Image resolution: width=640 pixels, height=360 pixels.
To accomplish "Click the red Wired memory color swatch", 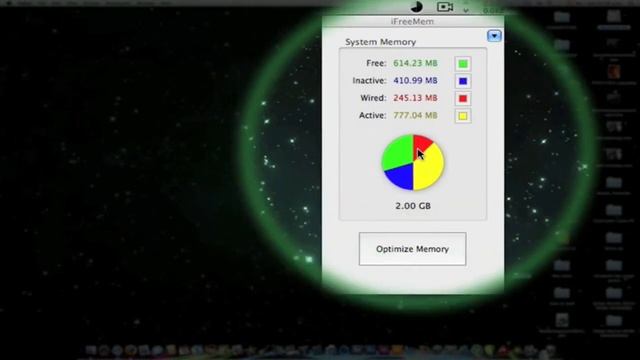I will (462, 98).
